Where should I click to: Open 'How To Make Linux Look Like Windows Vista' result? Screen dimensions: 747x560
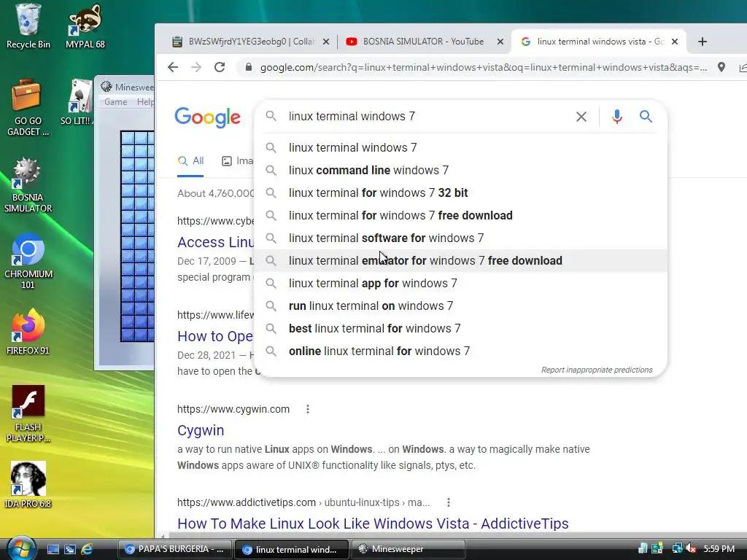[373, 524]
